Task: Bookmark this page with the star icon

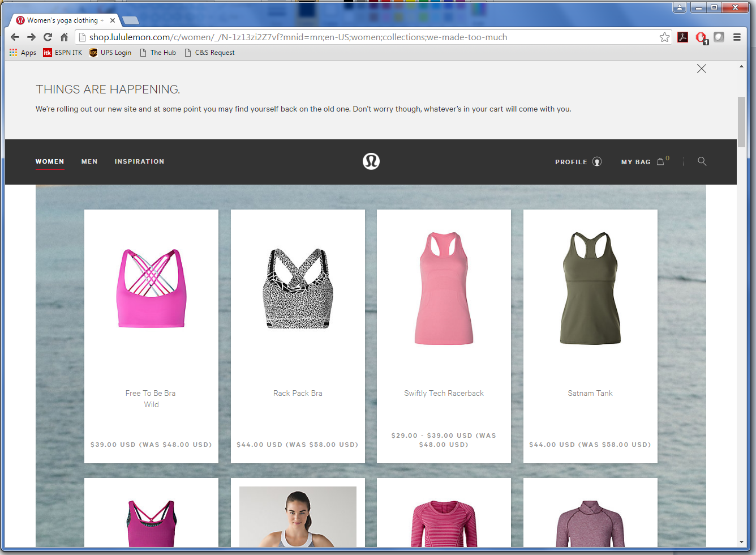Action: 664,37
